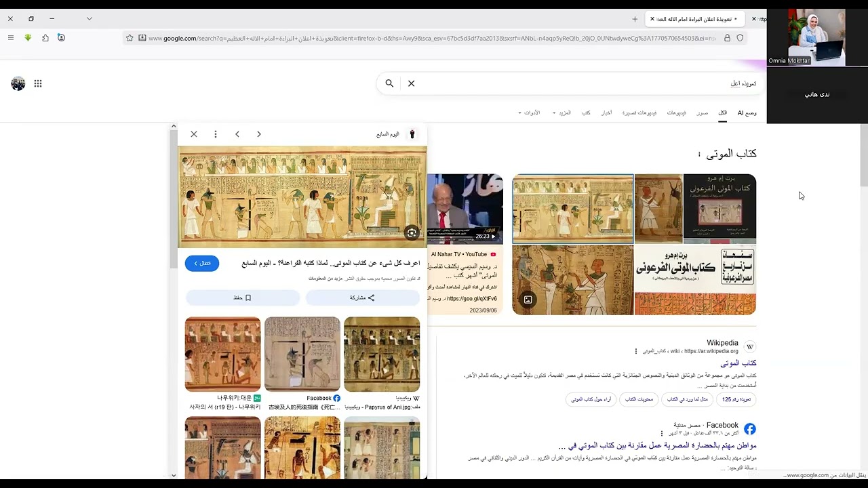This screenshot has width=868, height=488.
Task: Open more options beside كتاب الموتى heading
Action: pos(699,155)
